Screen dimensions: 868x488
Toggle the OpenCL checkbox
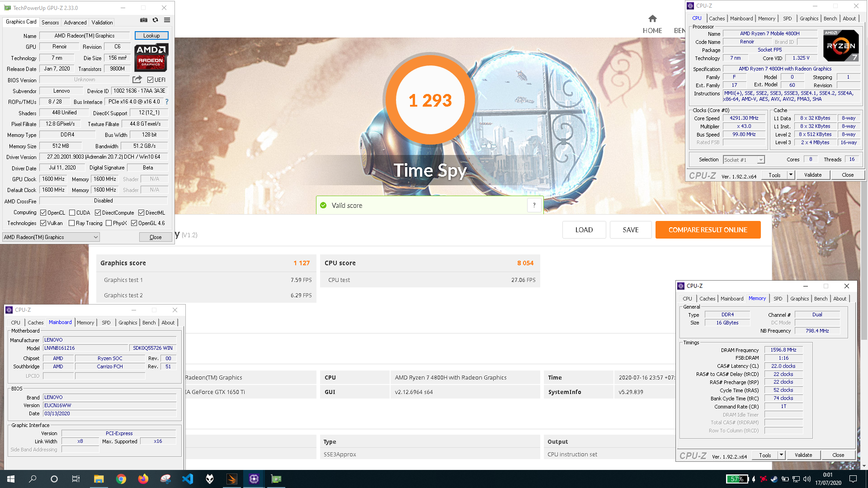click(43, 213)
